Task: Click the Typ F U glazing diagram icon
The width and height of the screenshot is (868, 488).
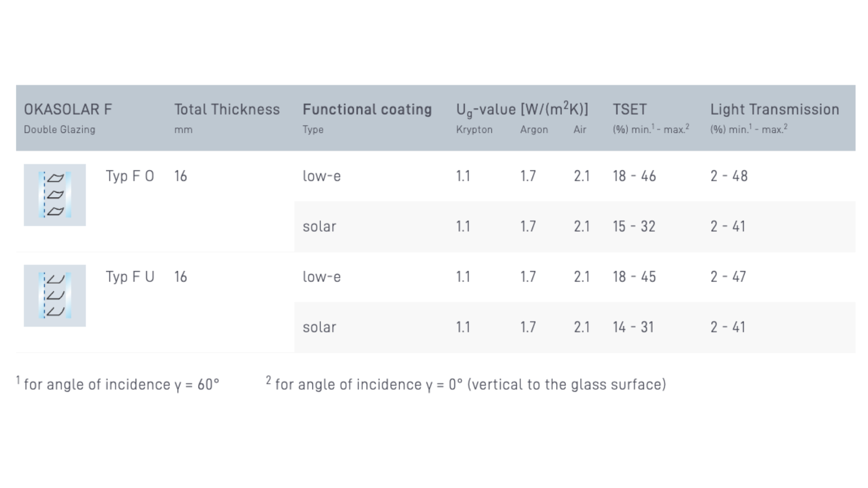Action: tap(55, 296)
